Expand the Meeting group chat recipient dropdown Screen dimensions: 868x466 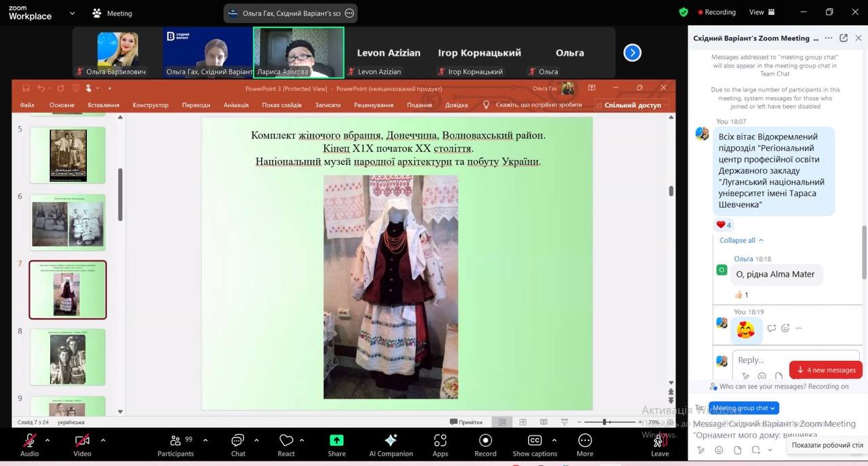744,408
